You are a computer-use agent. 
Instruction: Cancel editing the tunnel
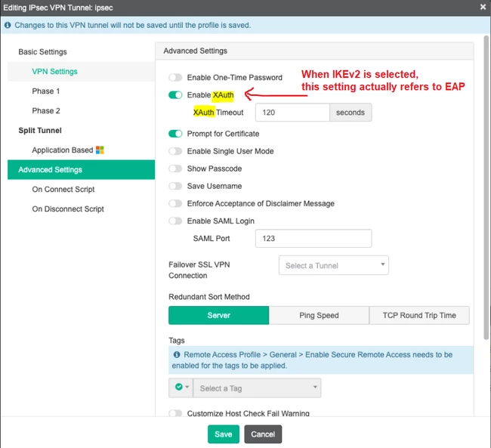(263, 434)
